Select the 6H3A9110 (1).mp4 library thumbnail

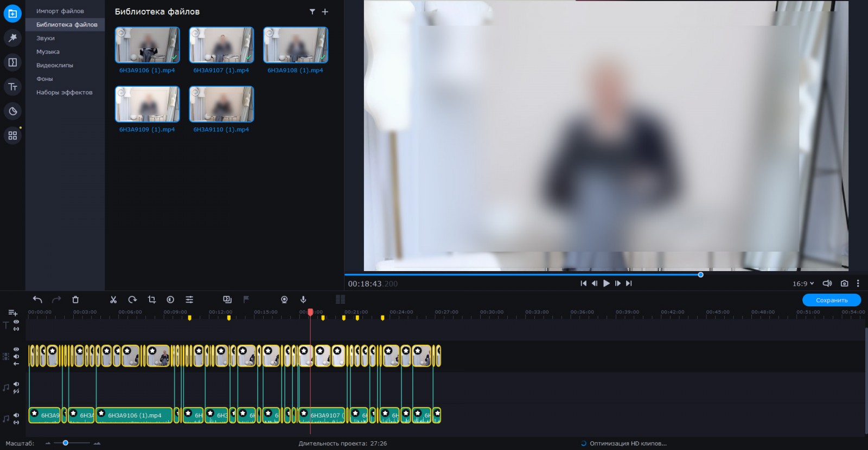pos(221,104)
